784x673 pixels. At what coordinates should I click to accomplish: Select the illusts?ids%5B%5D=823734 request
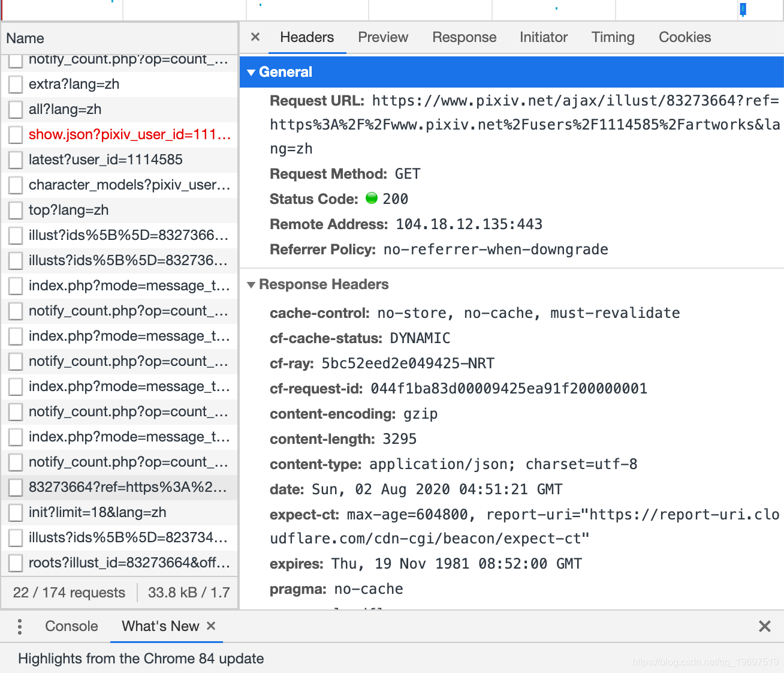(120, 537)
